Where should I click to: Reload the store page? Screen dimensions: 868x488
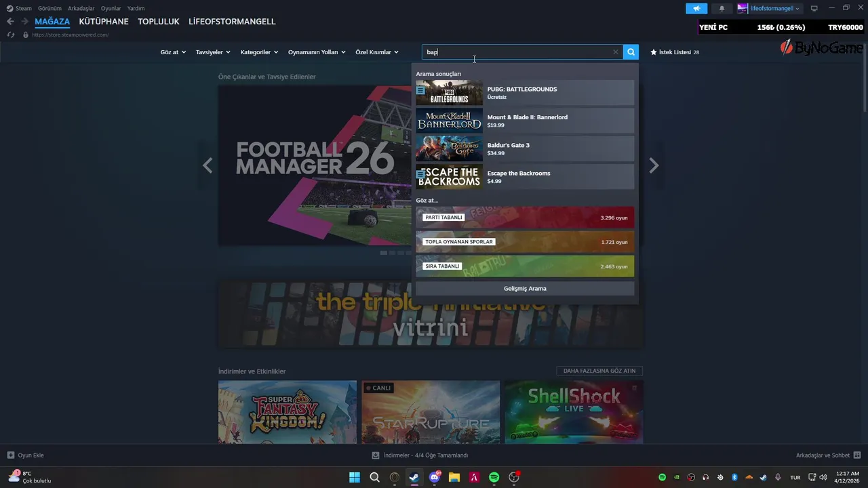(x=10, y=35)
